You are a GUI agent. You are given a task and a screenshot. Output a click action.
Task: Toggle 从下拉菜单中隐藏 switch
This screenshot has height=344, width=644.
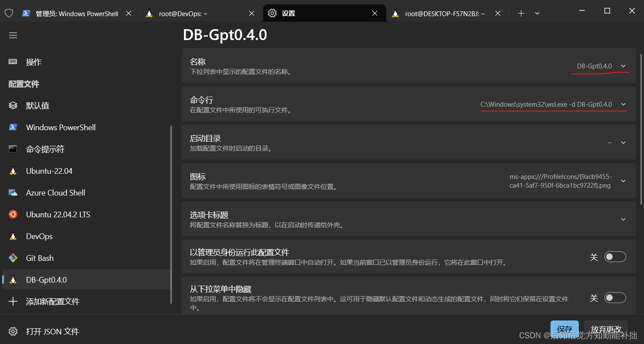pos(615,298)
